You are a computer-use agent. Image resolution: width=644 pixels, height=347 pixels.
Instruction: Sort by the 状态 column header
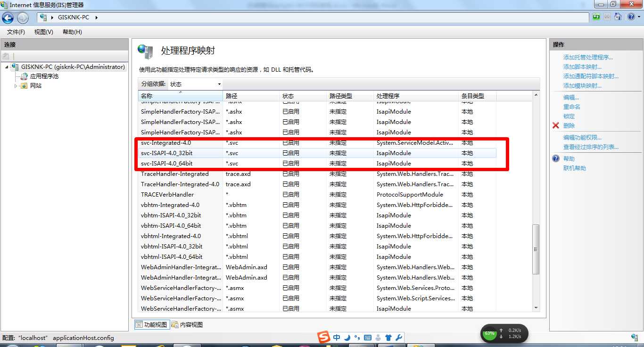tap(303, 96)
